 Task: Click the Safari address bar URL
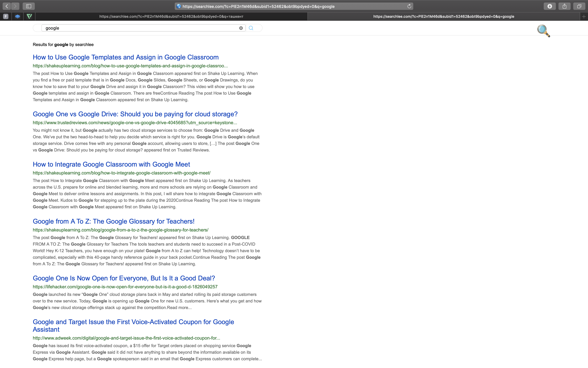point(259,6)
